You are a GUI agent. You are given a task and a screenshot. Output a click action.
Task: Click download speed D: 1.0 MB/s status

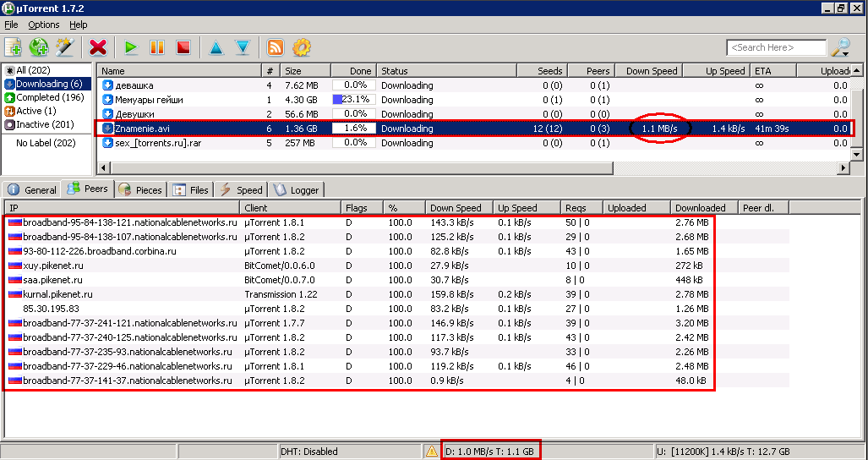490,452
